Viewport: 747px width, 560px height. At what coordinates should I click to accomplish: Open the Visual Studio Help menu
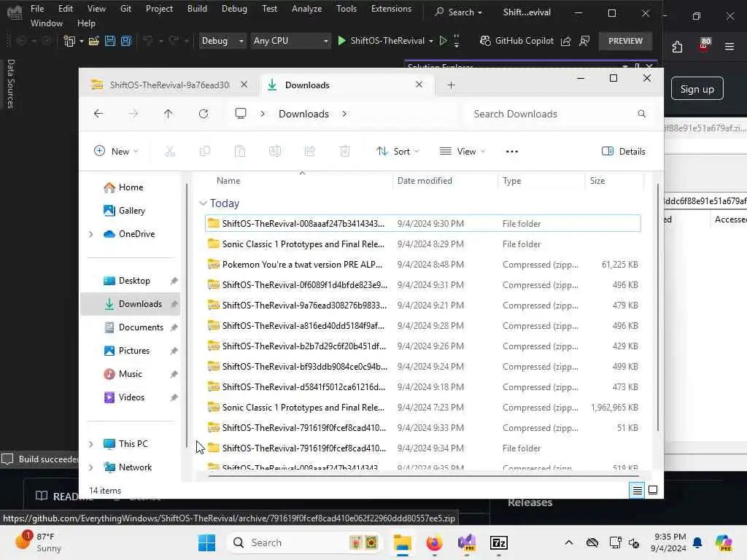pos(86,23)
